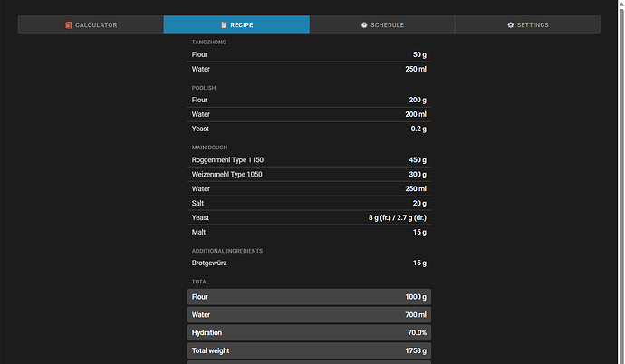Click the Poolish section heading
Screen dimensions: 625x364
tap(204, 88)
